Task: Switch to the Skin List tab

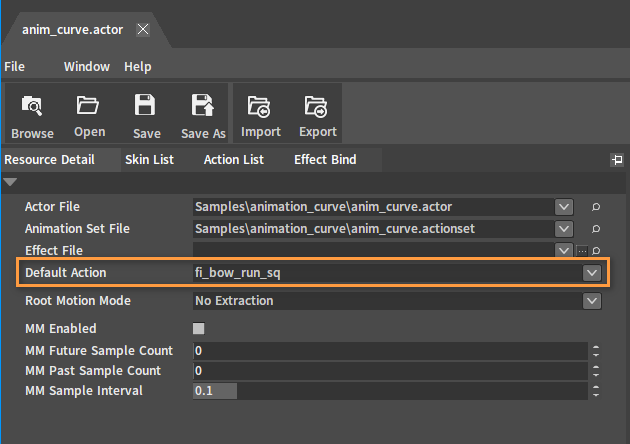Action: click(149, 160)
